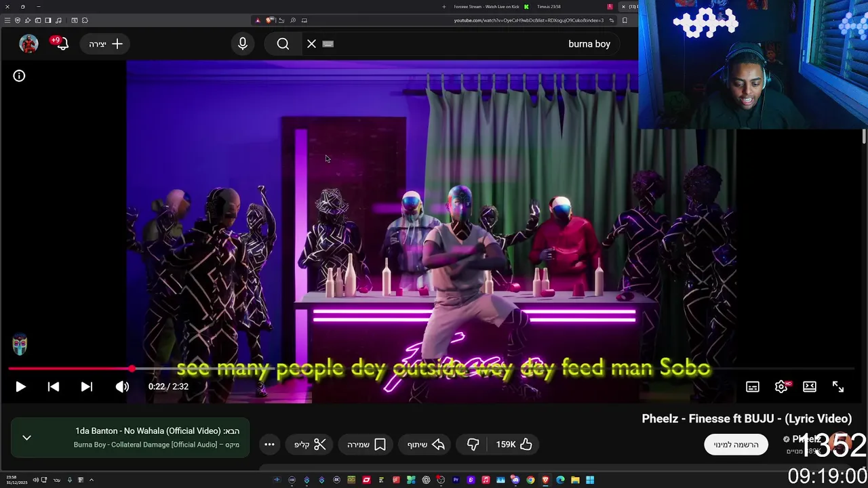This screenshot has width=868, height=488.
Task: Click the channel watermark in the video corner
Action: pos(20,344)
